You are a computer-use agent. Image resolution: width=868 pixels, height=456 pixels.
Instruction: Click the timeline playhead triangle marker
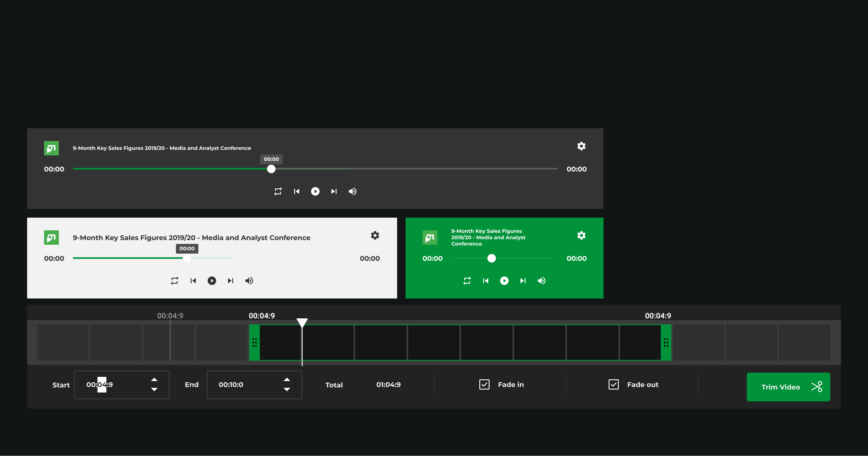tap(302, 323)
